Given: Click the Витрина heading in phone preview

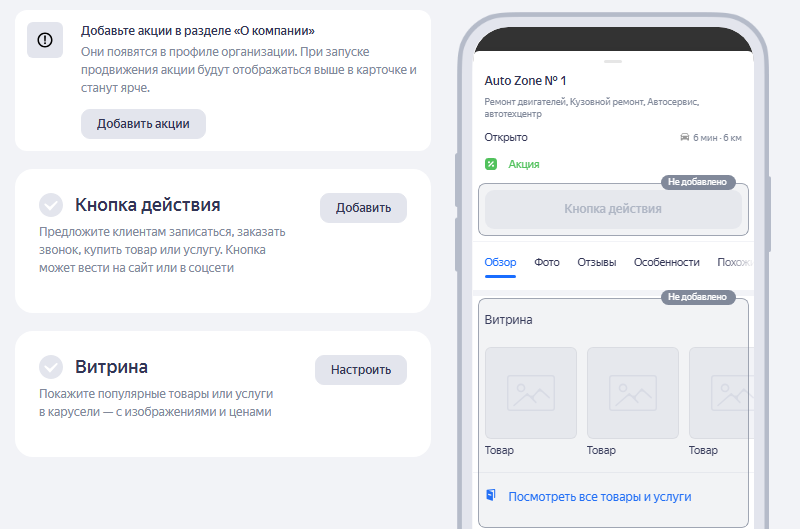Looking at the screenshot, I should (508, 320).
